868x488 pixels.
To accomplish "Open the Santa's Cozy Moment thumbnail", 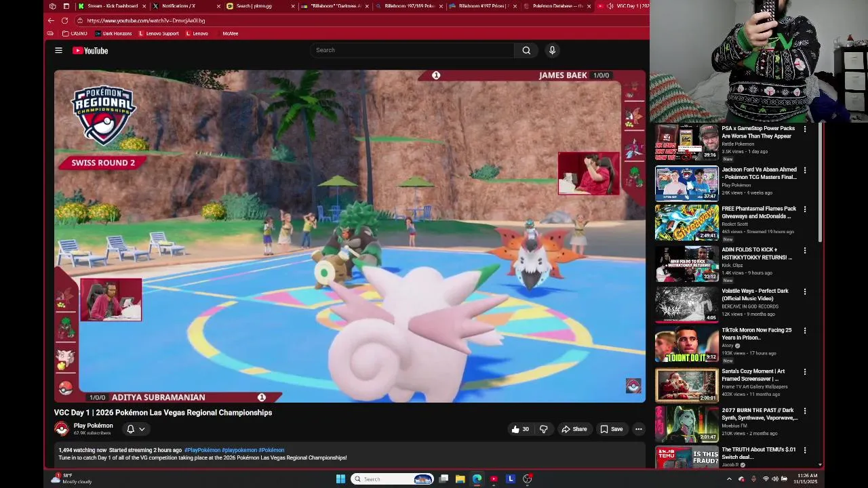I will pos(686,385).
